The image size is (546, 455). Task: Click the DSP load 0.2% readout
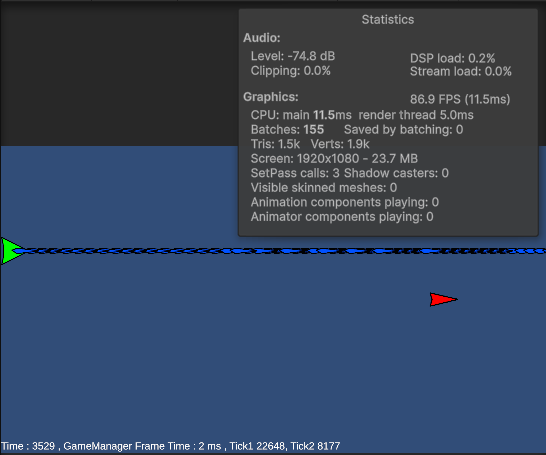(452, 58)
